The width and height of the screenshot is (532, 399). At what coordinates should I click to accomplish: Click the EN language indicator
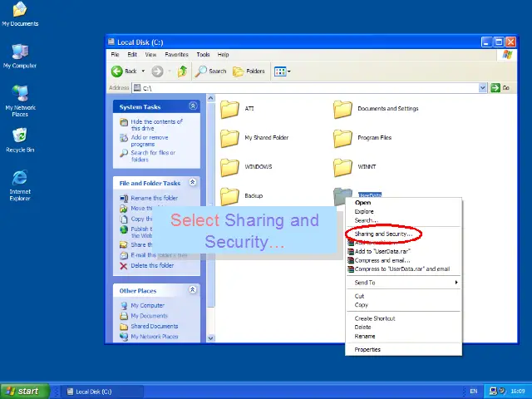(473, 392)
